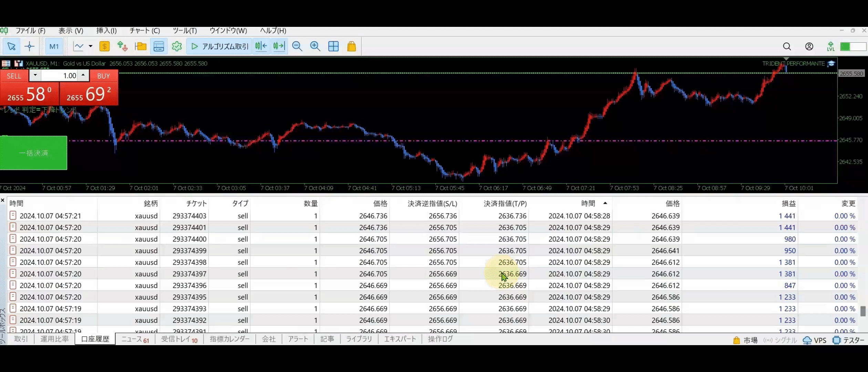
Task: Toggle the アルゴリズム取引 algo trading button
Action: (x=219, y=46)
